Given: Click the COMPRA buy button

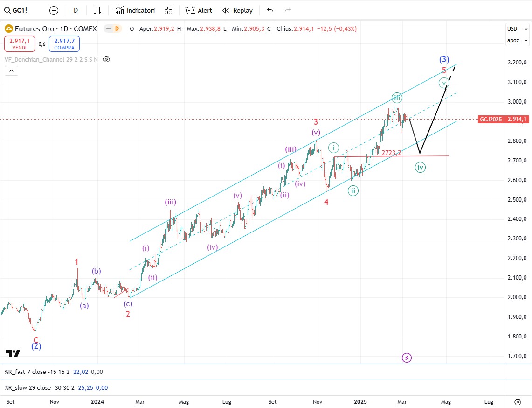Looking at the screenshot, I should [x=64, y=44].
